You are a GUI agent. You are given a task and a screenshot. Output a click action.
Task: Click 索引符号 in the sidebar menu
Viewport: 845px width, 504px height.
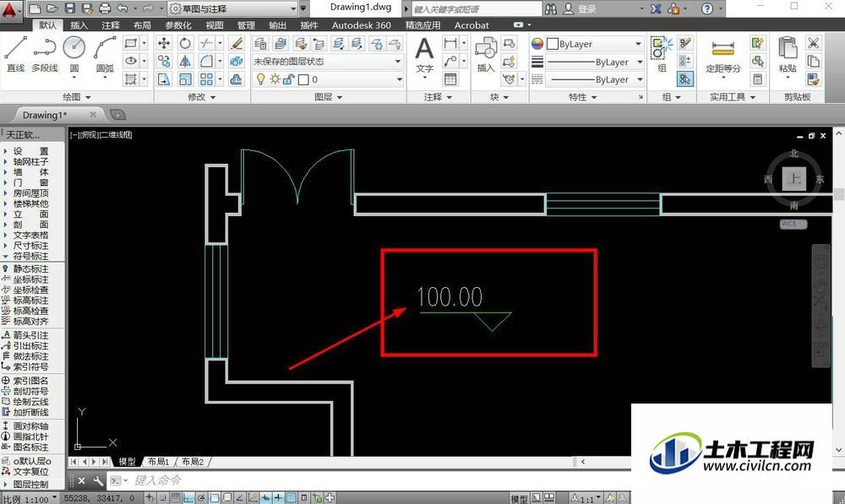point(30,366)
